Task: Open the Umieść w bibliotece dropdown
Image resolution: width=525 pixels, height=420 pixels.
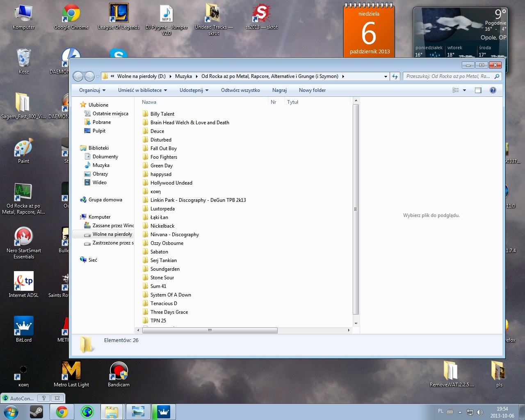Action: 143,90
